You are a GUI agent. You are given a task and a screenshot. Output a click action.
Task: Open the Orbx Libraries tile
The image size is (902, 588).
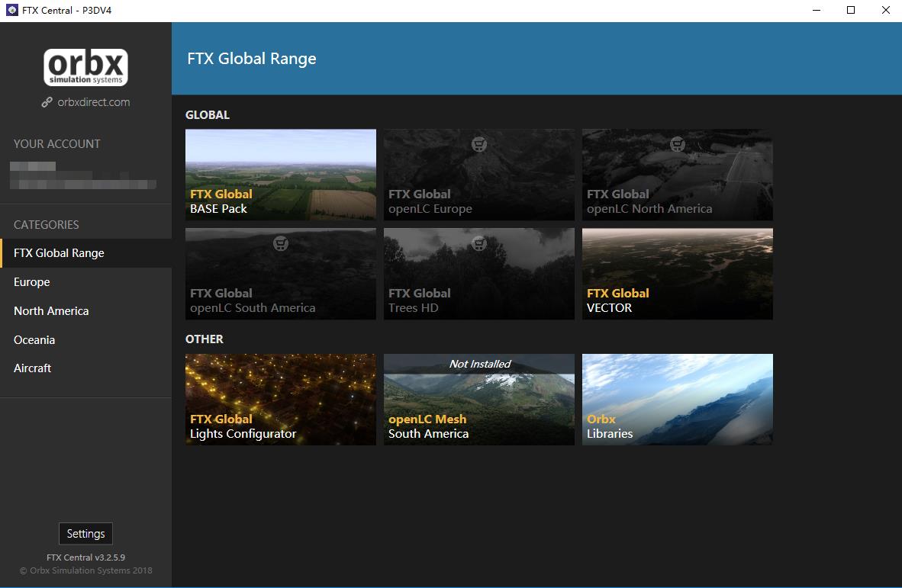(x=678, y=400)
